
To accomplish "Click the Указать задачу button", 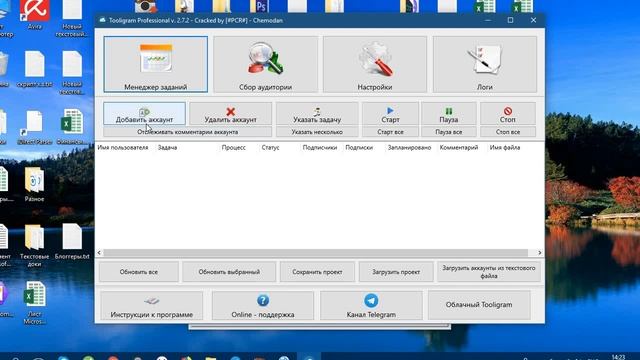I will (x=317, y=113).
